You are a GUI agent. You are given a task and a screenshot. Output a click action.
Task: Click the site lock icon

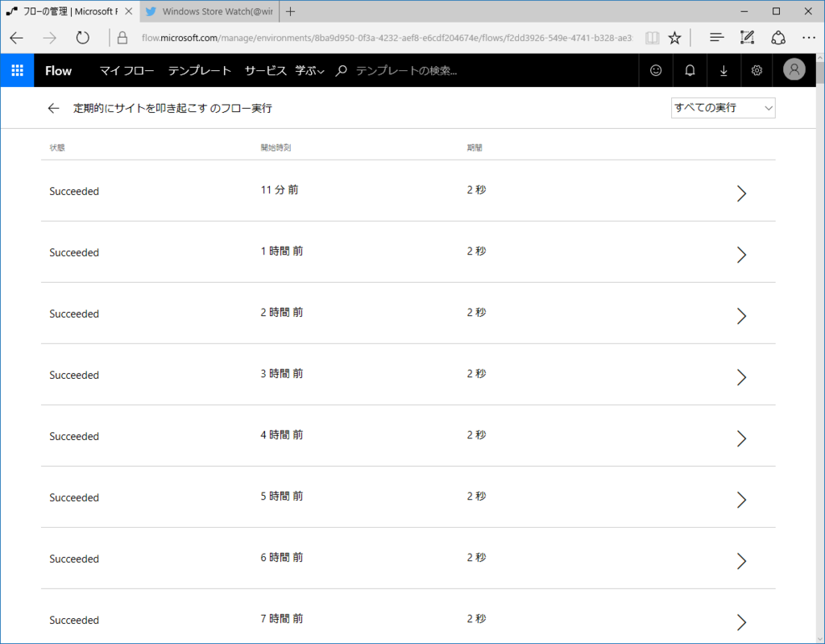pos(122,38)
